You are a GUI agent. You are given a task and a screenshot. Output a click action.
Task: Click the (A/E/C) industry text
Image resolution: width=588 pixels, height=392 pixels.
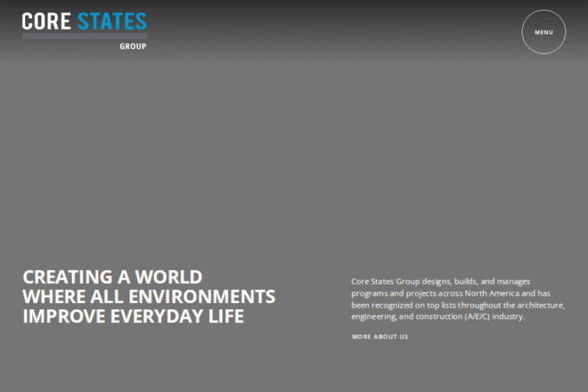494,317
